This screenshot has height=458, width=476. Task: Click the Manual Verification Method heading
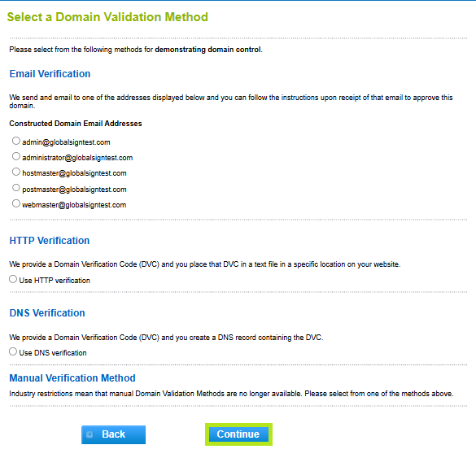(72, 378)
